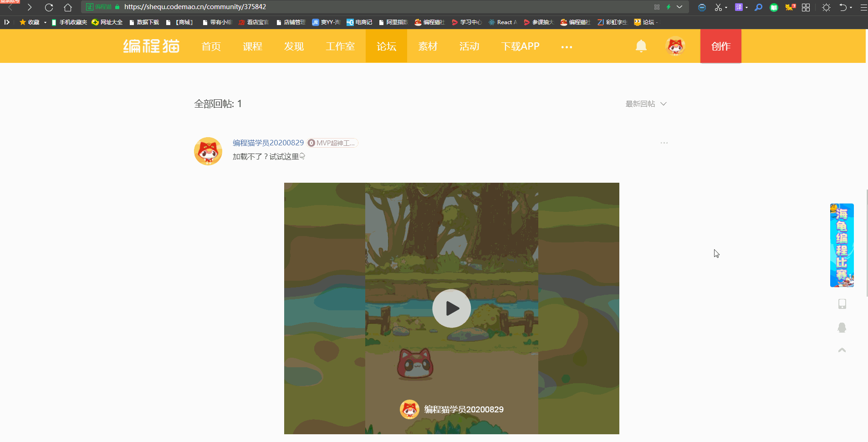The width and height of the screenshot is (868, 442).
Task: Click the back-to-top arrow icon
Action: 842,350
